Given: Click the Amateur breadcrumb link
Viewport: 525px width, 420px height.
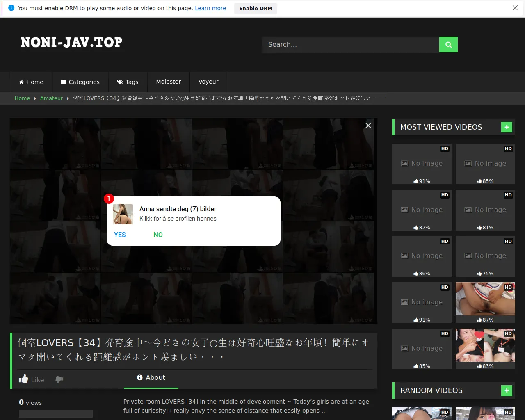Looking at the screenshot, I should tap(51, 98).
